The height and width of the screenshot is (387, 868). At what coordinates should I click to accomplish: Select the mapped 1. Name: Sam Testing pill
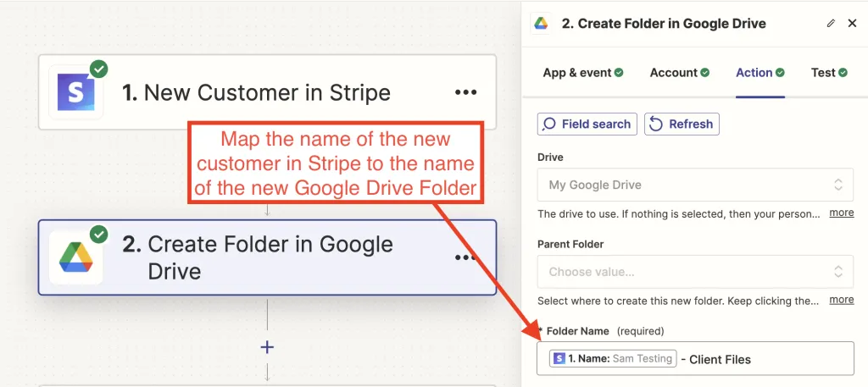point(614,358)
